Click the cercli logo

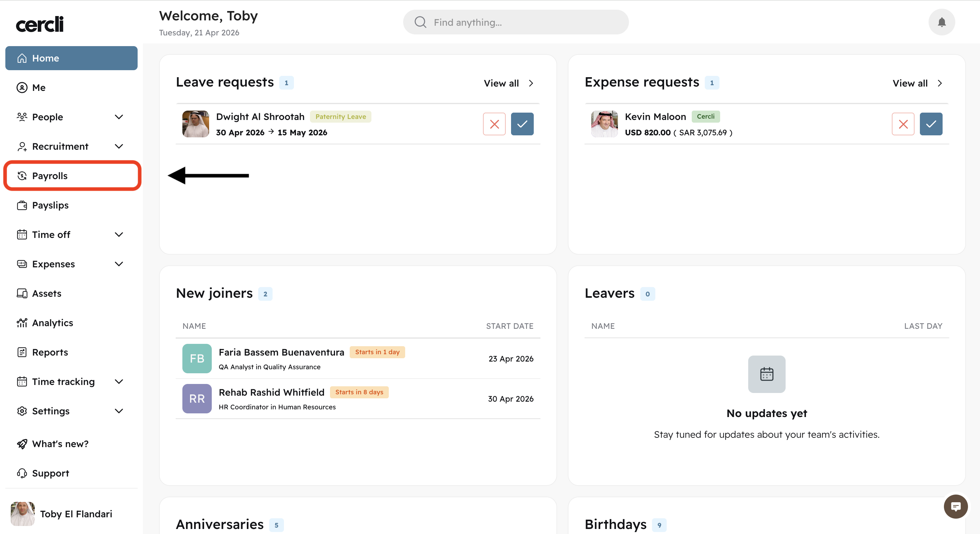click(x=39, y=24)
